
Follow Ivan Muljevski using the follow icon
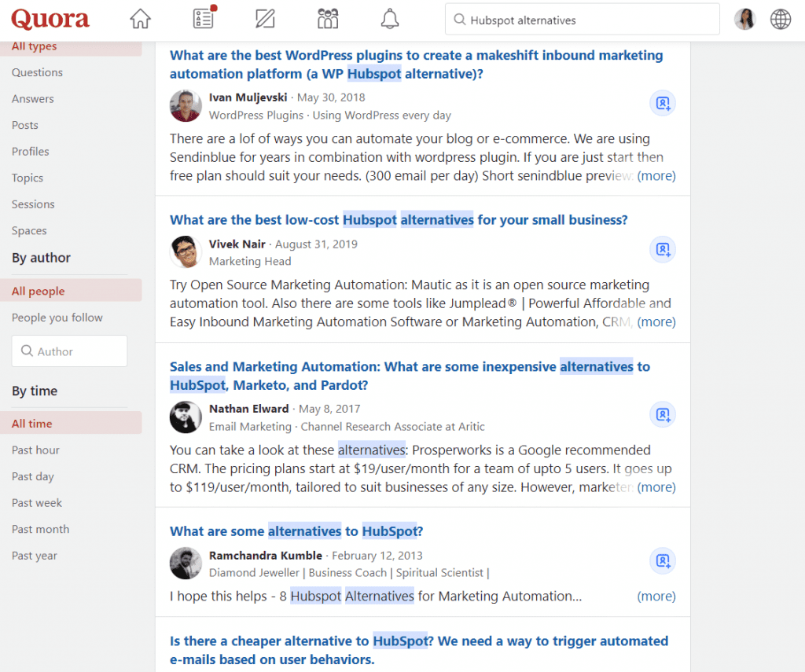663,104
